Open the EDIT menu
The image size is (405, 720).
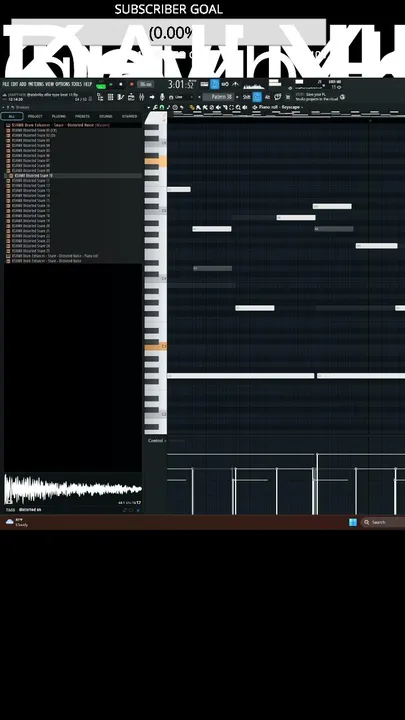[14, 84]
